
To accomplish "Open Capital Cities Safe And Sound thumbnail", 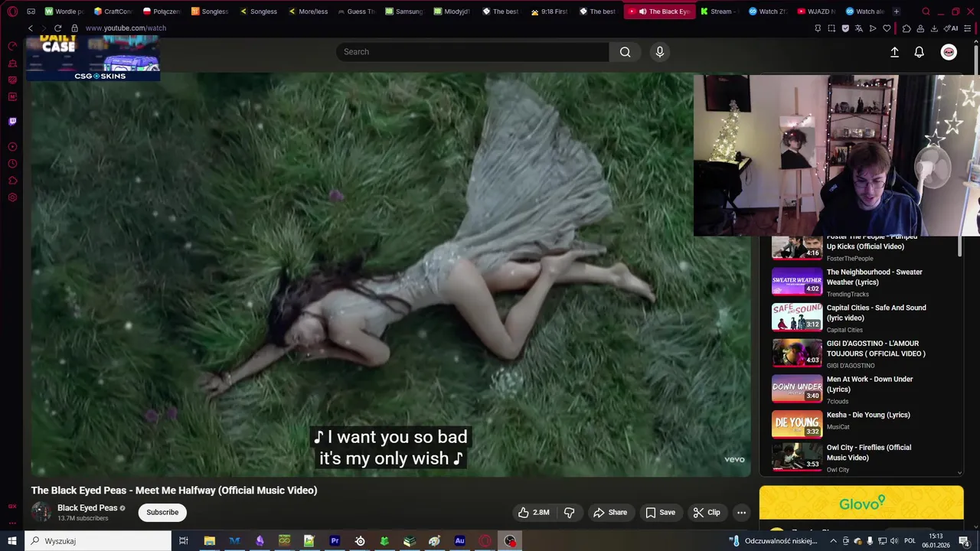I will coord(797,317).
